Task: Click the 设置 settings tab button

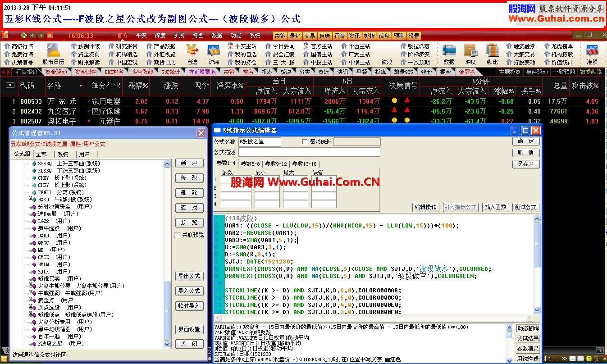Action: [x=414, y=36]
